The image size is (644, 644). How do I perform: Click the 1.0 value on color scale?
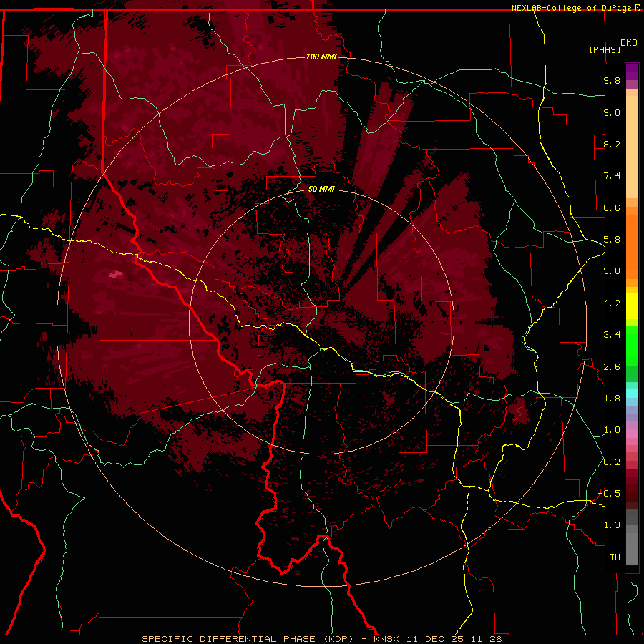pos(612,430)
